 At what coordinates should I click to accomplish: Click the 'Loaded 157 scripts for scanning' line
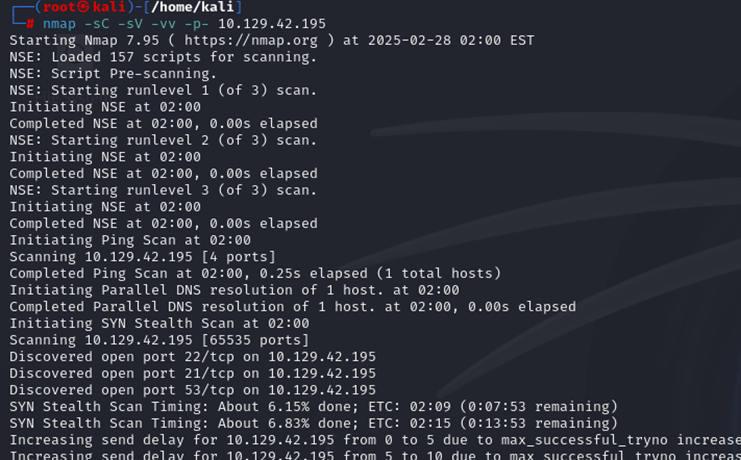tap(163, 57)
